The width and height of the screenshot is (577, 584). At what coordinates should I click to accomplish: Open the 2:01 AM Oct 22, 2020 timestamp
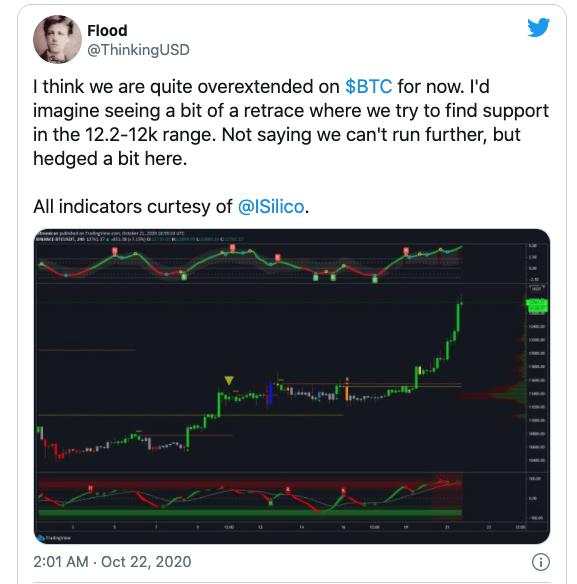coord(112,562)
